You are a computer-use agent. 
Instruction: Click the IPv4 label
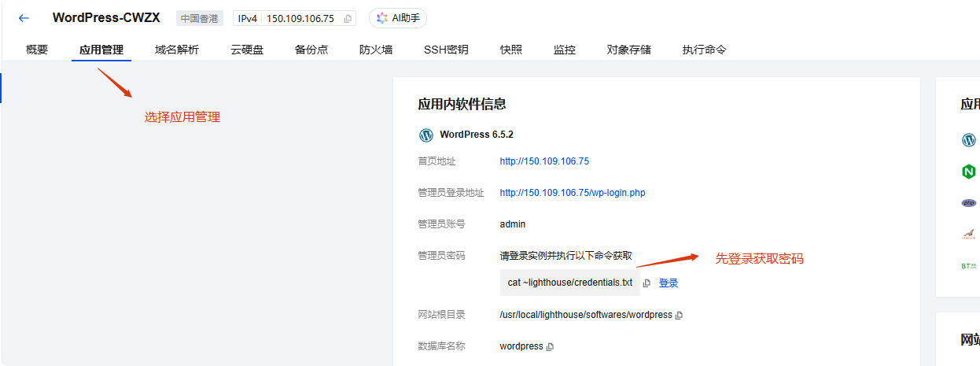(248, 18)
